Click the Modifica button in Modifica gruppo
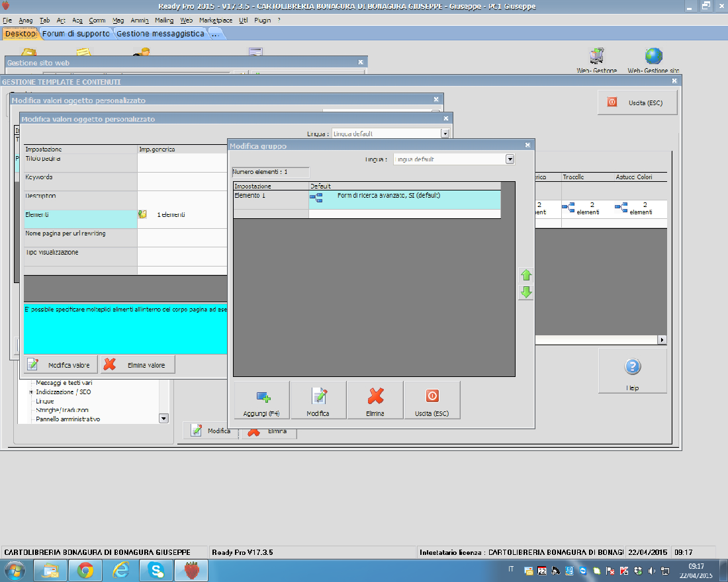Viewport: 728px width, 582px height. 318,401
